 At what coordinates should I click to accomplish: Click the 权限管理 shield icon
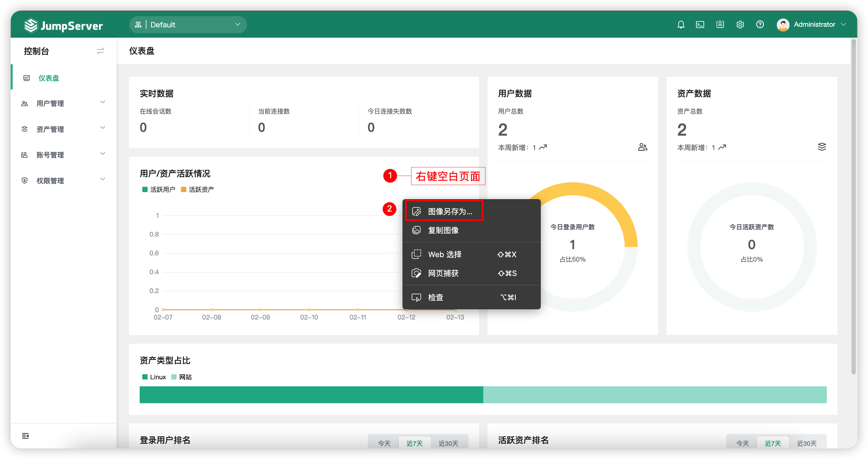(25, 181)
